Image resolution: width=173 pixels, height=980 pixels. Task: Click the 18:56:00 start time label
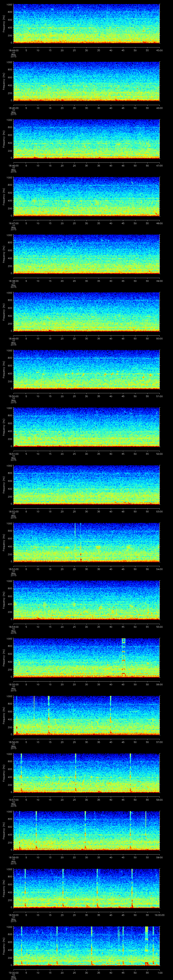pos(14,742)
